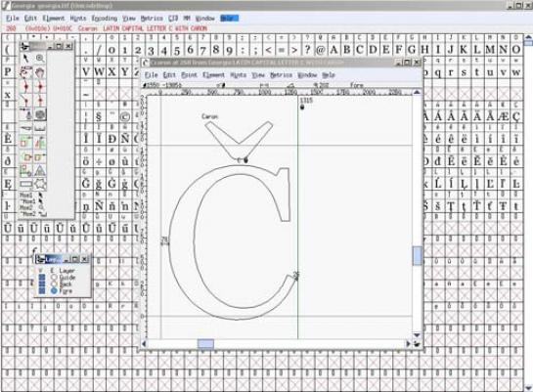Pick the rectangle shape tool

tap(25, 184)
